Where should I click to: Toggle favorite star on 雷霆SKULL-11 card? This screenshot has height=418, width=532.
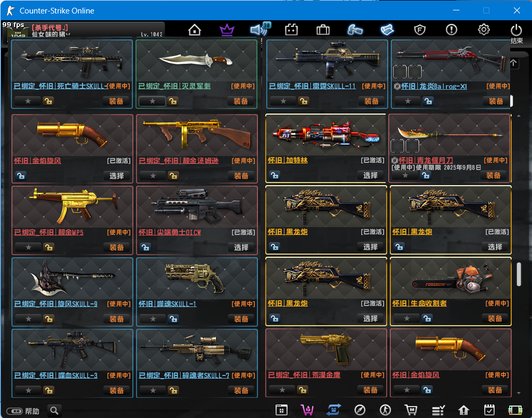pos(283,101)
